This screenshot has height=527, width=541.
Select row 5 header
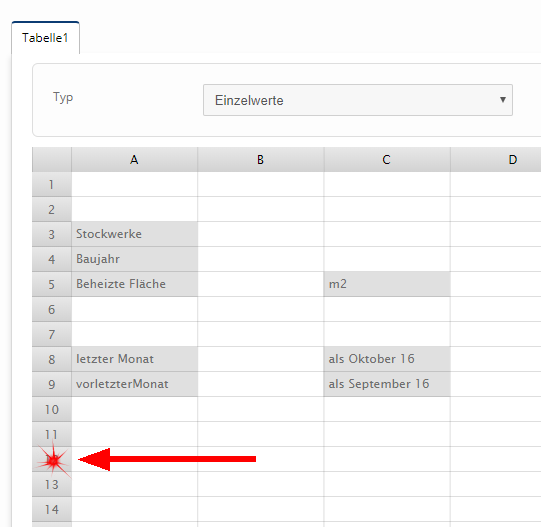coord(52,284)
